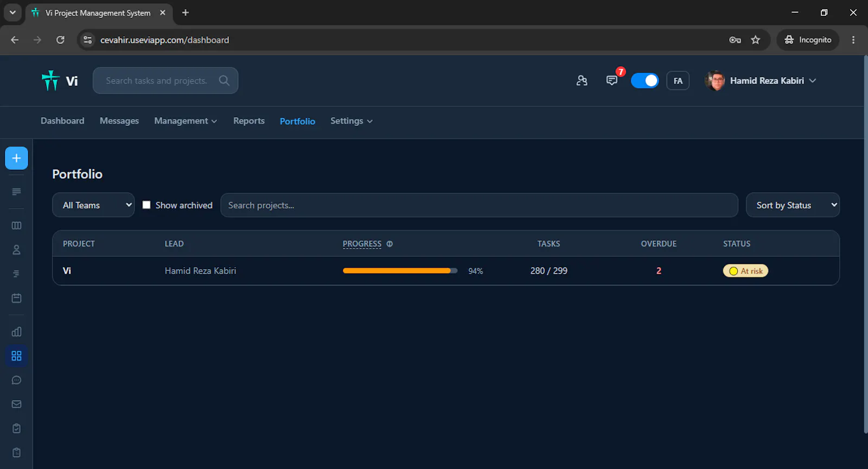
Task: Bookmark this page with star icon
Action: click(x=755, y=40)
